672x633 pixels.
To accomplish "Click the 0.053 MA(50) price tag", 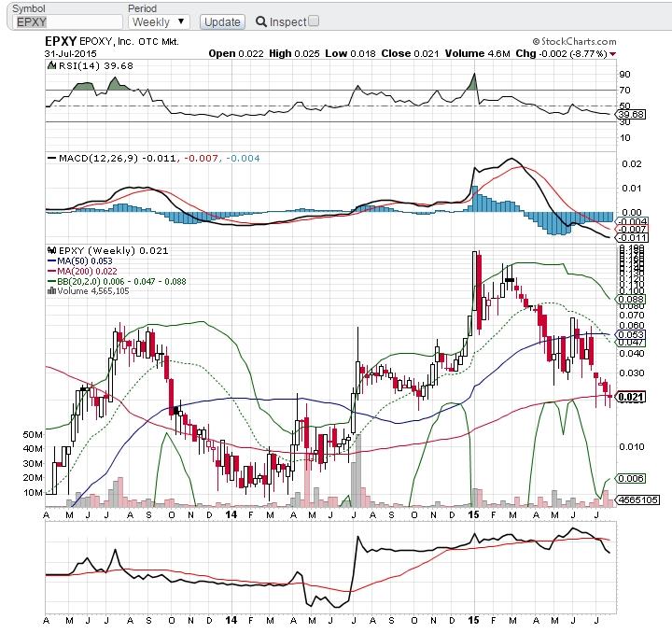I will click(x=631, y=335).
